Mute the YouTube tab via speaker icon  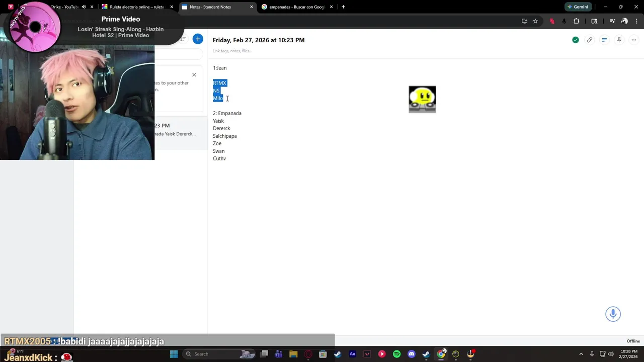tap(84, 7)
